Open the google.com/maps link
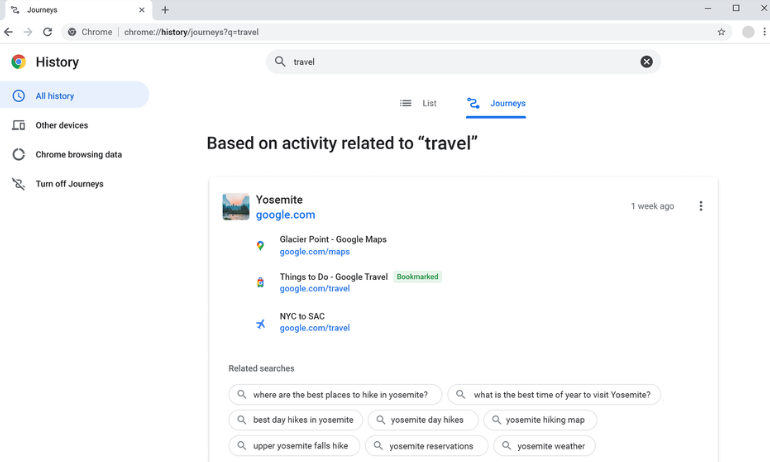 tap(314, 251)
